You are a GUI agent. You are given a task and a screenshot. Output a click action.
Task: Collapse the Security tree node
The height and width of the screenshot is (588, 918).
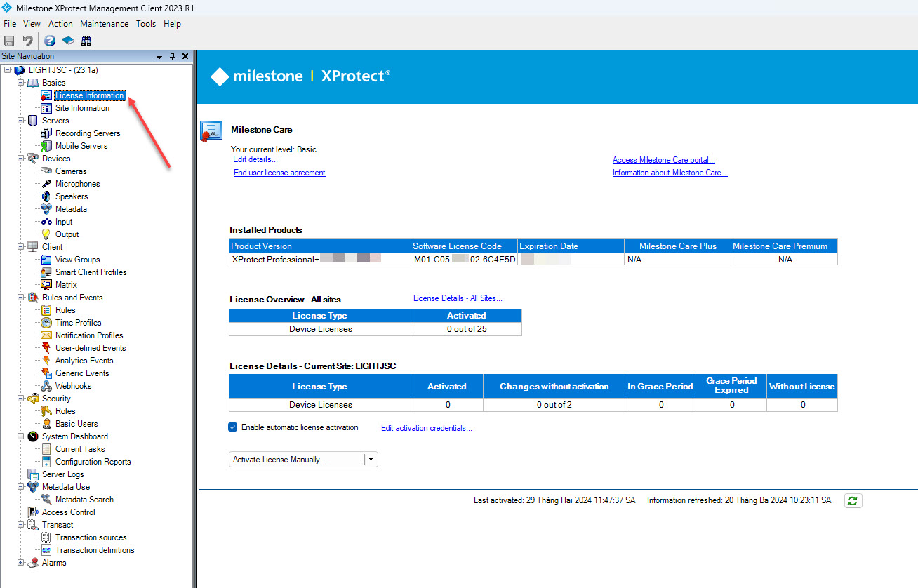pyautogui.click(x=21, y=399)
